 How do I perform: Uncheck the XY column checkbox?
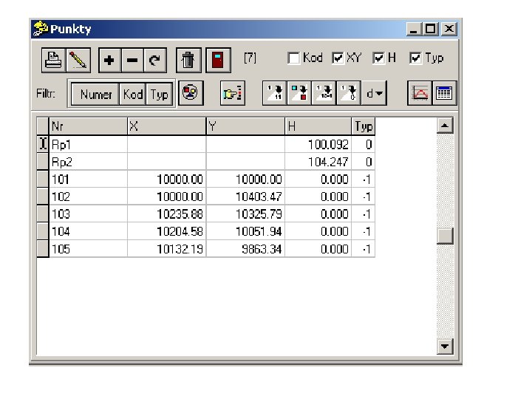click(x=338, y=58)
